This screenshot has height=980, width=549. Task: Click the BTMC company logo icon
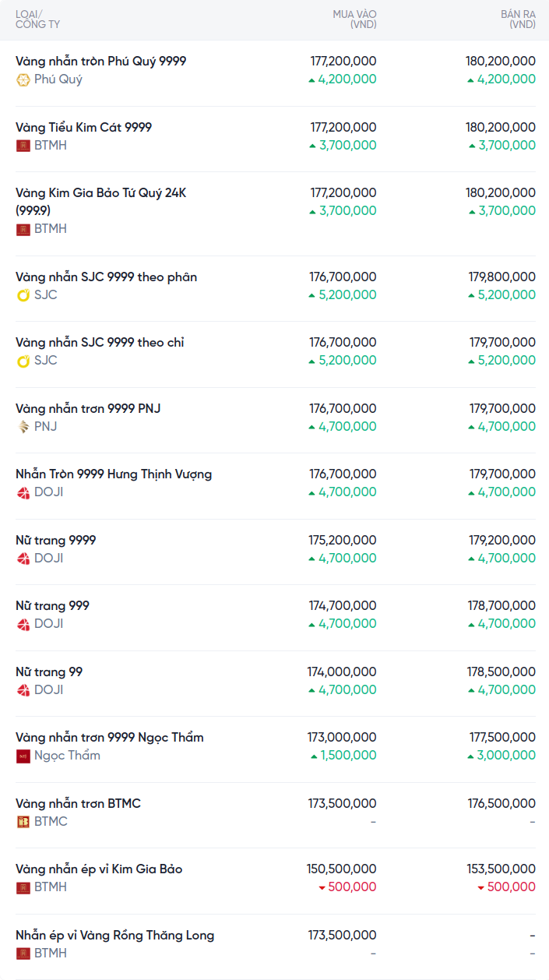tap(23, 822)
